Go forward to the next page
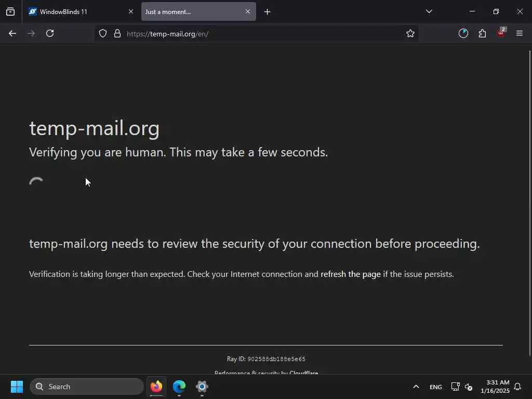This screenshot has height=399, width=532. point(31,33)
